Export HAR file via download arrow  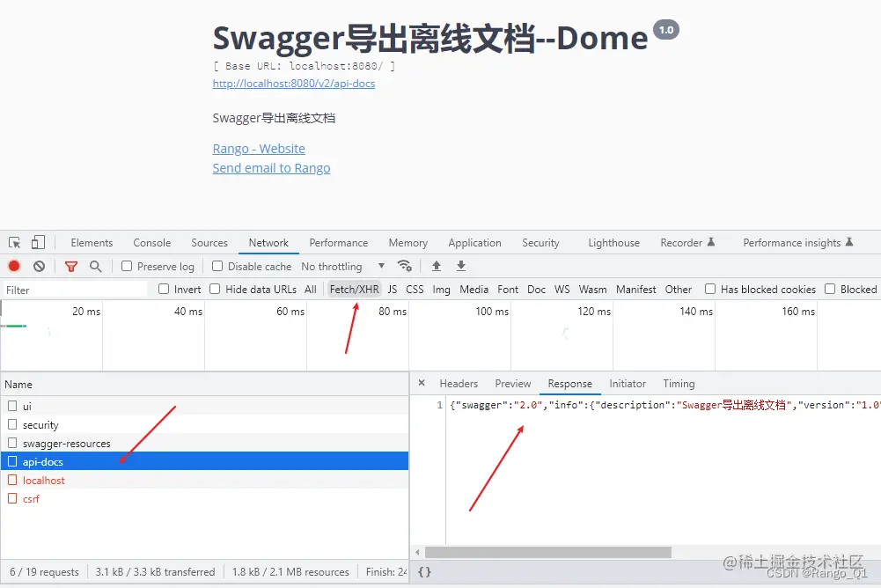click(x=460, y=266)
